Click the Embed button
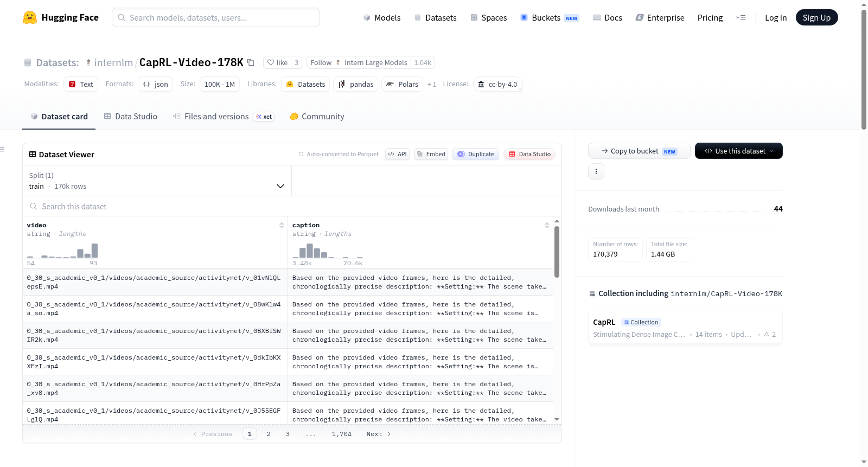The width and height of the screenshot is (868, 467). (x=431, y=154)
